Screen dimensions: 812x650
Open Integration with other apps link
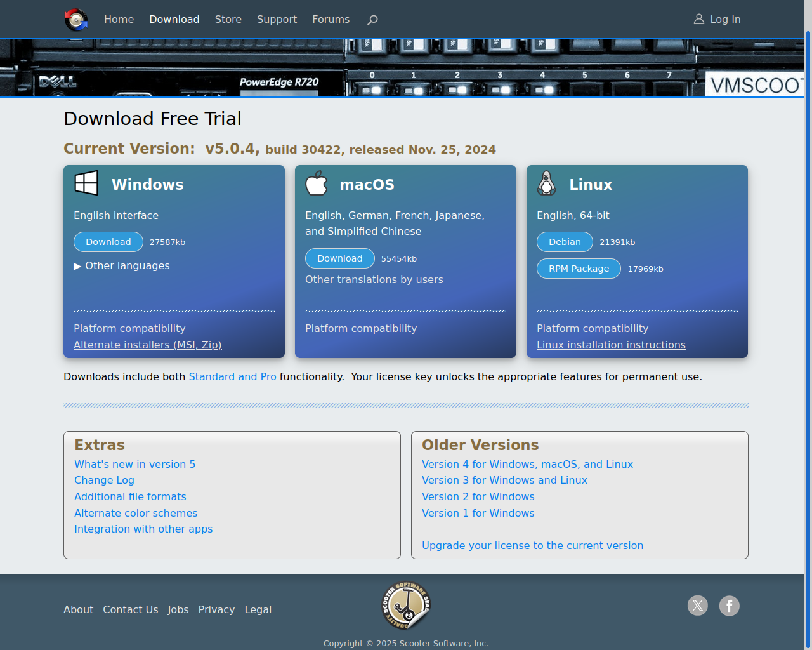(x=143, y=529)
